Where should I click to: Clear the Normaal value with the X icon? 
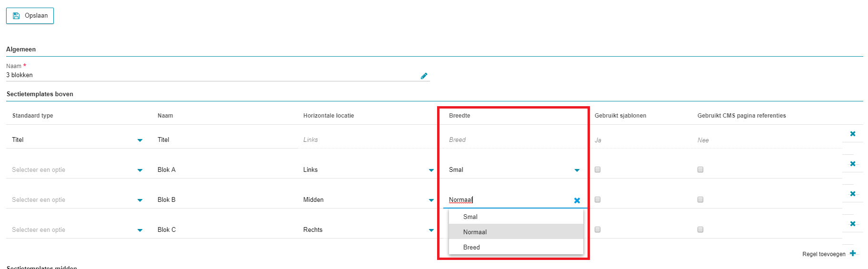pos(577,200)
